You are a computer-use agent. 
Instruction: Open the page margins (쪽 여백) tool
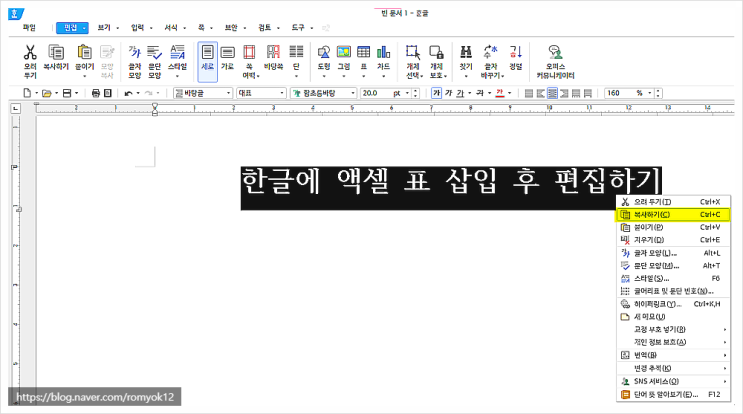[249, 62]
